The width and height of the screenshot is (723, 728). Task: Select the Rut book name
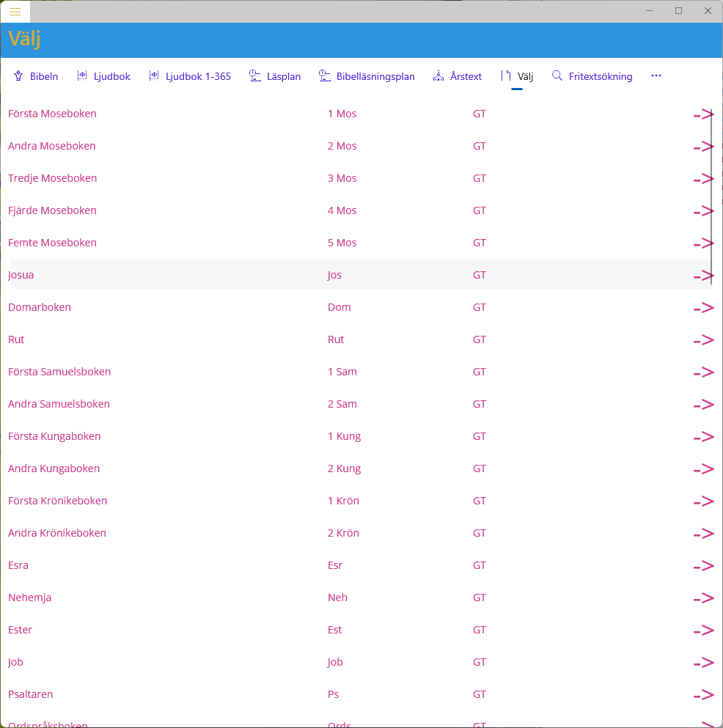[16, 339]
